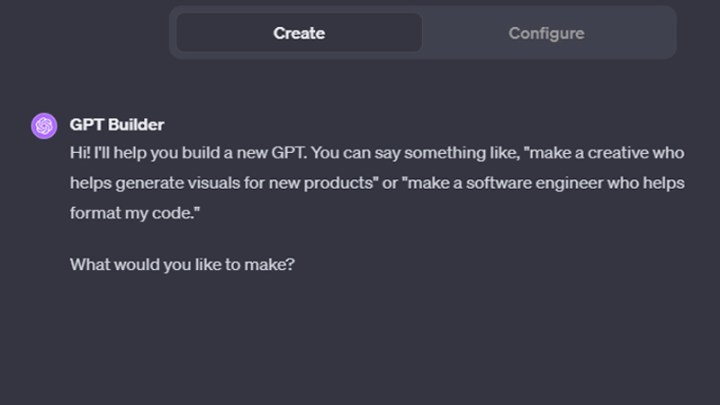Switch to the Configure tab
Image resolution: width=720 pixels, height=405 pixels.
coord(546,33)
